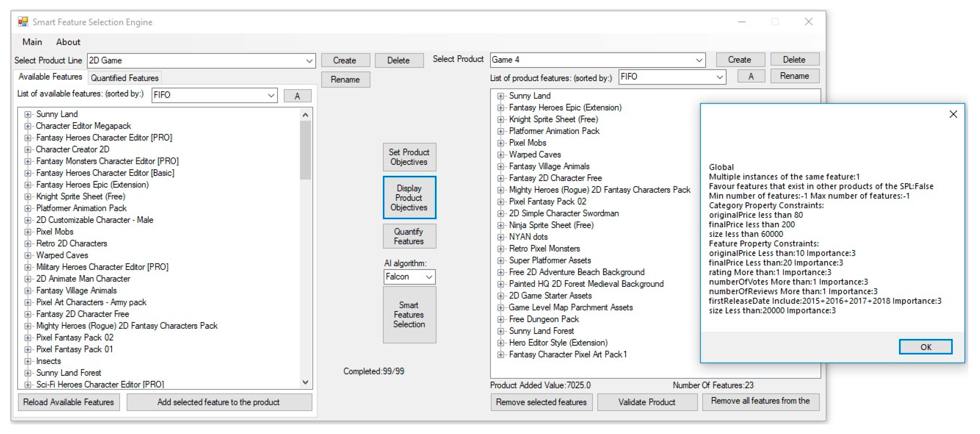Viewport: 980px width, 434px height.
Task: Select Super Platformer Assets in product features
Action: click(550, 260)
